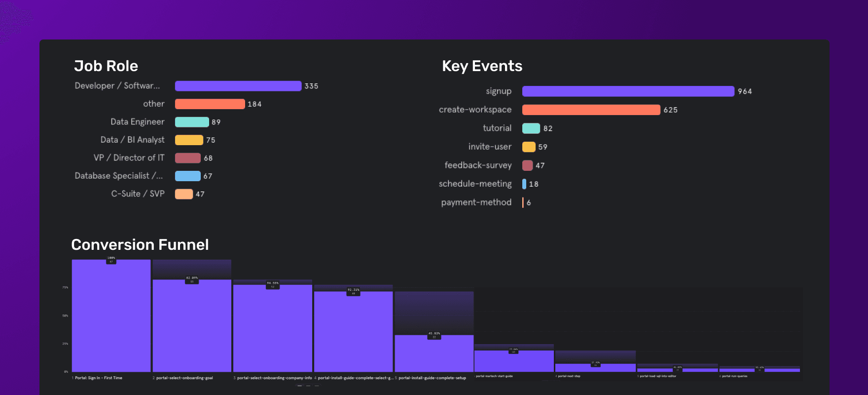Click the 'Key Events' chart title
Image resolution: width=868 pixels, height=395 pixels.
coord(482,66)
